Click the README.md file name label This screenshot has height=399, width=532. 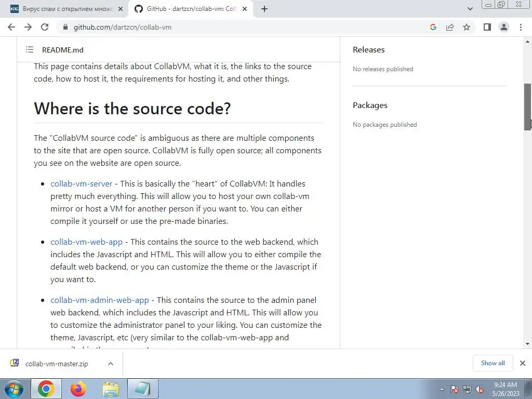pos(63,50)
